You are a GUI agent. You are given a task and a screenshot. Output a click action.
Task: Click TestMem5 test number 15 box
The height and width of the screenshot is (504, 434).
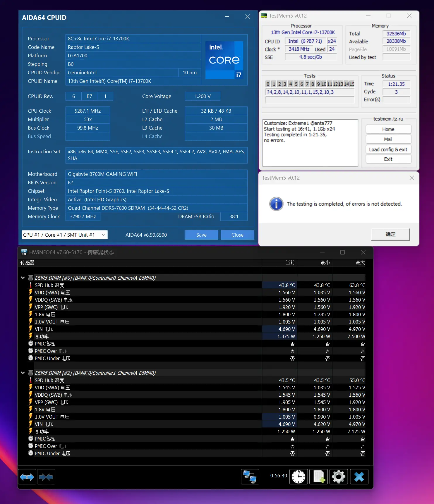point(352,84)
